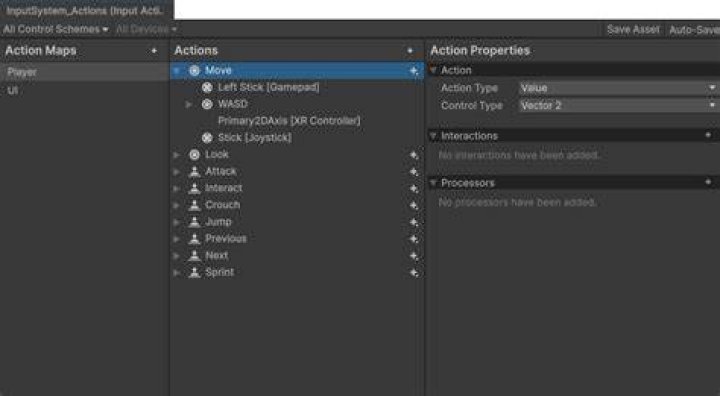Expand the Previous action
The image size is (720, 396).
coord(176,239)
